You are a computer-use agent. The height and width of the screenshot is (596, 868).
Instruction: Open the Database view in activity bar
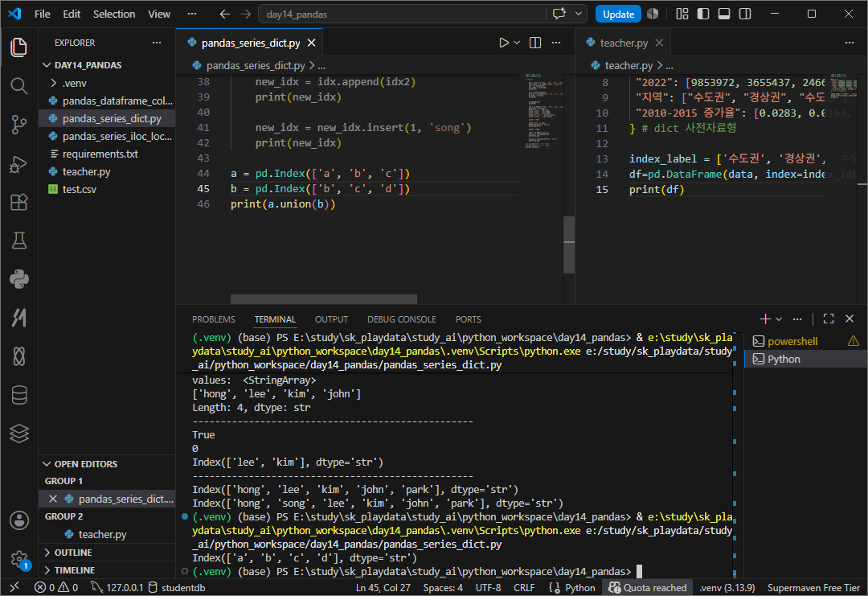[x=18, y=395]
